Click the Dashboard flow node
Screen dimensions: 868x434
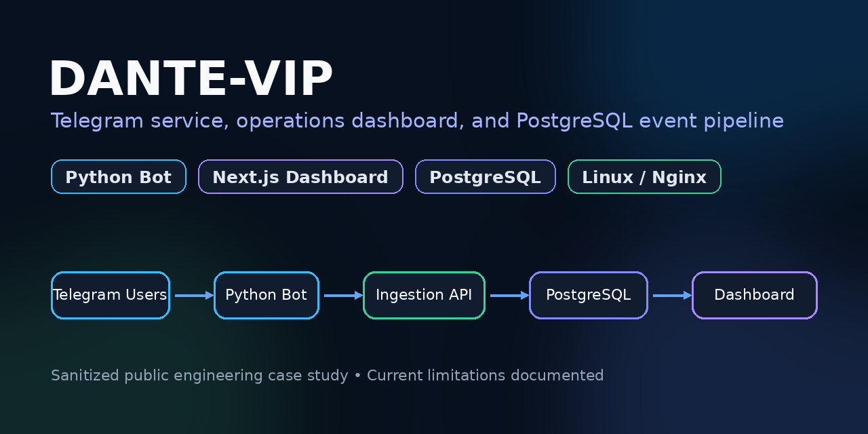pos(755,295)
